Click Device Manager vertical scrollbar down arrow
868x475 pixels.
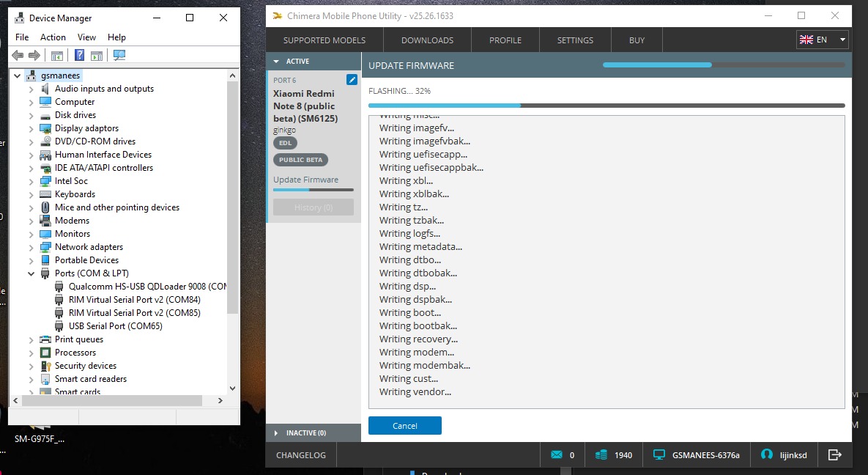pos(232,388)
